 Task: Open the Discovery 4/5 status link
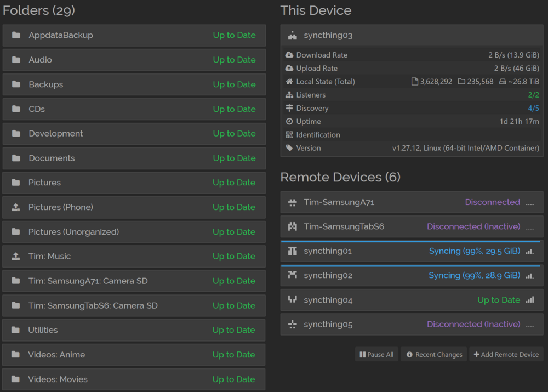(x=533, y=108)
